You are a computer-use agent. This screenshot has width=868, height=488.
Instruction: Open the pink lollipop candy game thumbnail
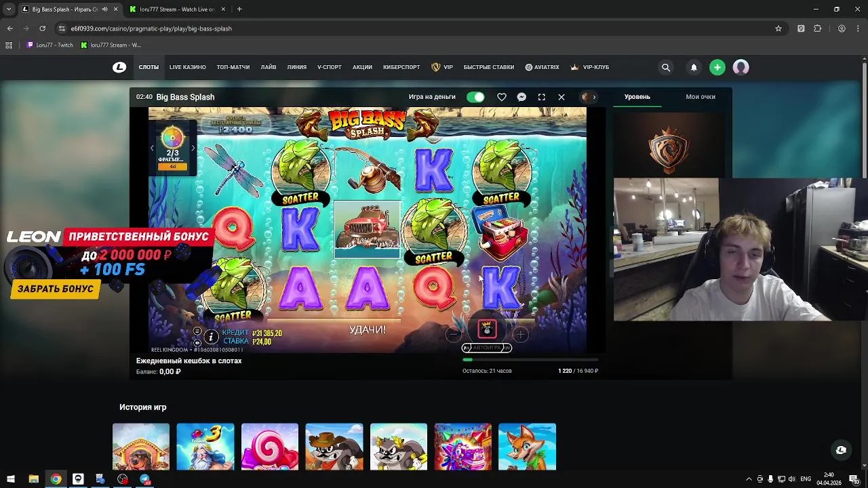pos(270,447)
